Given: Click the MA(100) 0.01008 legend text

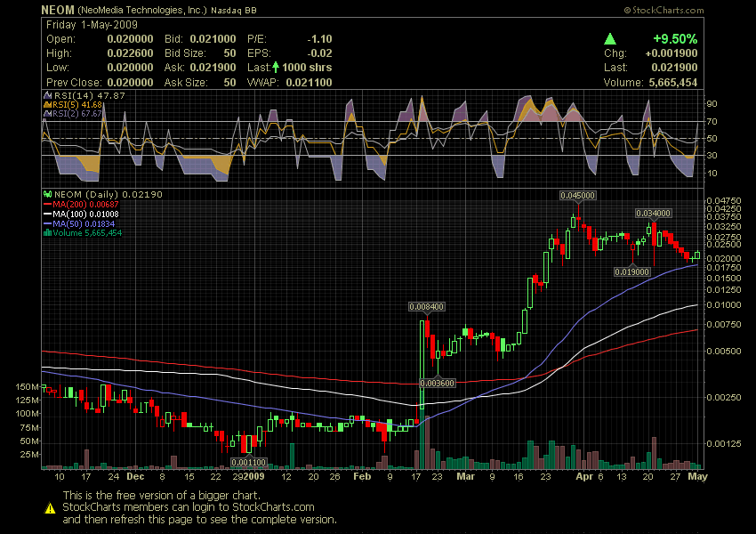Looking at the screenshot, I should (85, 214).
